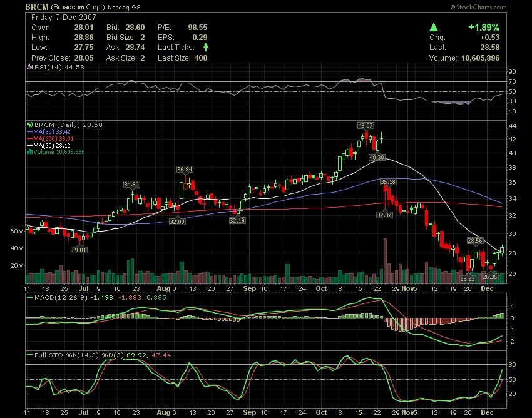The width and height of the screenshot is (532, 418).
Task: Click the candlestick icon before BRCM (Daily)
Action: (x=30, y=125)
